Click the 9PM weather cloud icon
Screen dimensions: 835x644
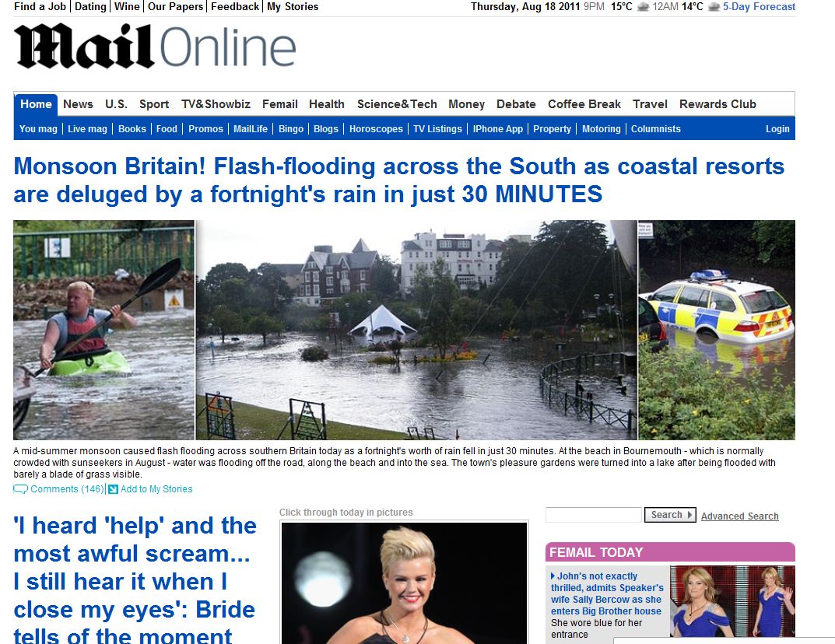click(644, 7)
